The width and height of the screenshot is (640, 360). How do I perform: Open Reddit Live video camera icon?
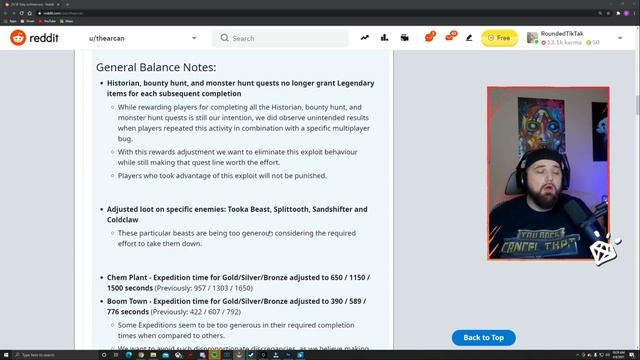coord(404,38)
